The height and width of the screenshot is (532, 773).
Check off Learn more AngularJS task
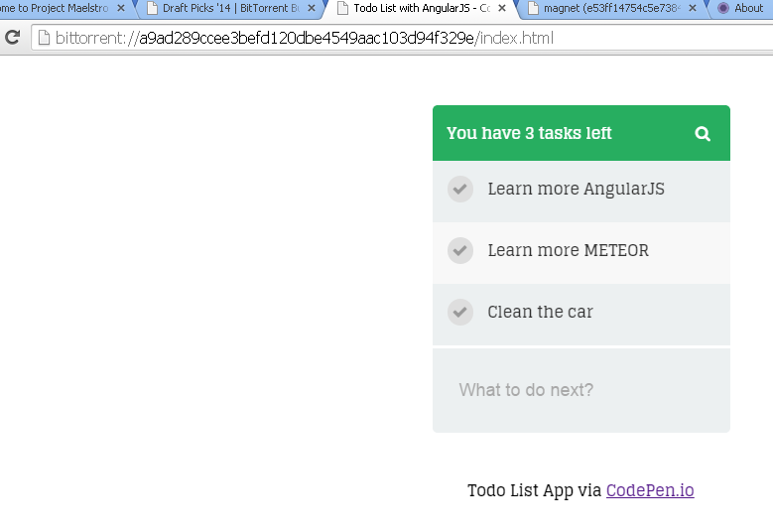click(x=459, y=189)
